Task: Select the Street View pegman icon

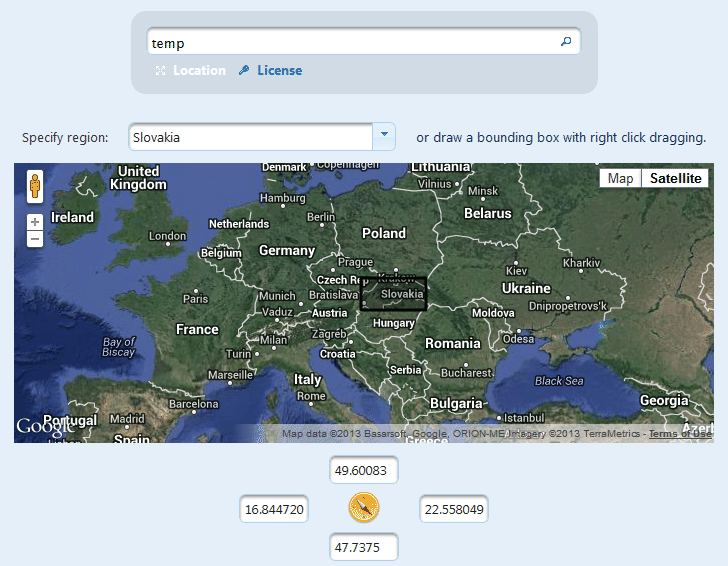Action: pyautogui.click(x=35, y=186)
